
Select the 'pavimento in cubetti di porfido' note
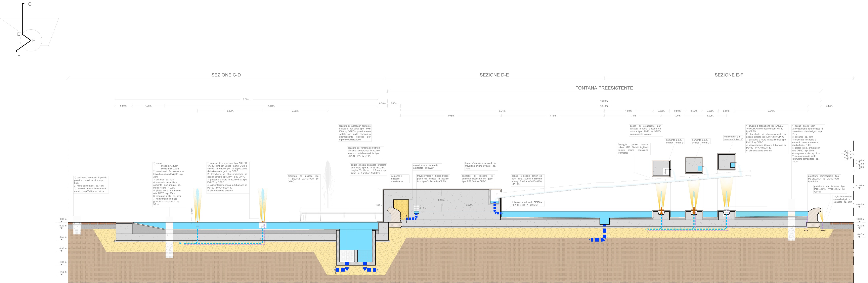(x=91, y=184)
